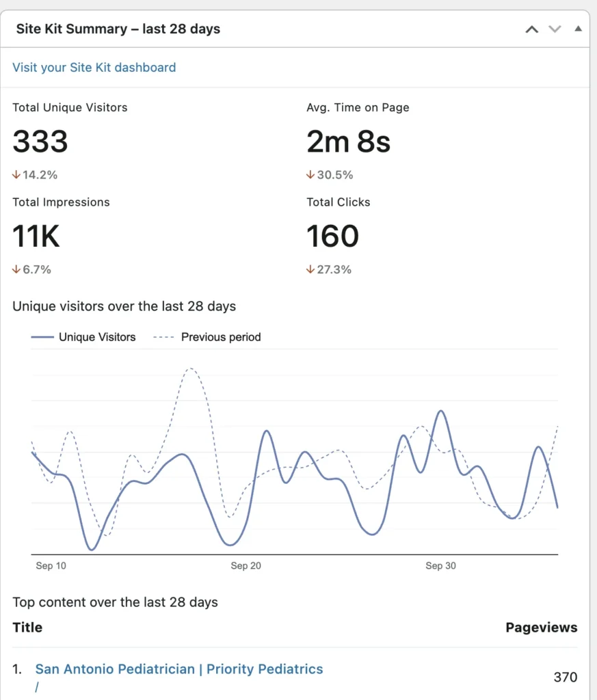597x700 pixels.
Task: Click the Site Kit Summary widget title
Action: click(x=118, y=29)
